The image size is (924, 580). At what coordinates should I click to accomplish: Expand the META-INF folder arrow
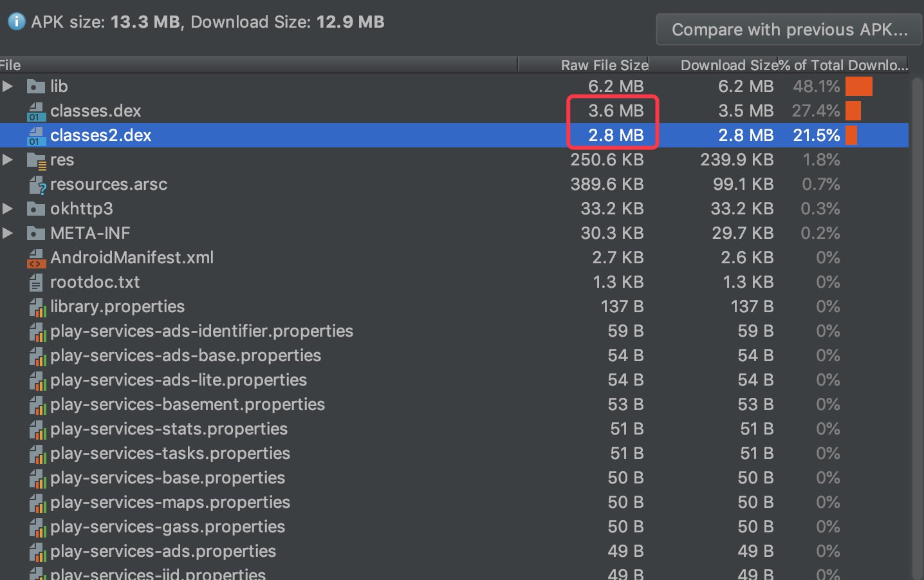pyautogui.click(x=8, y=233)
